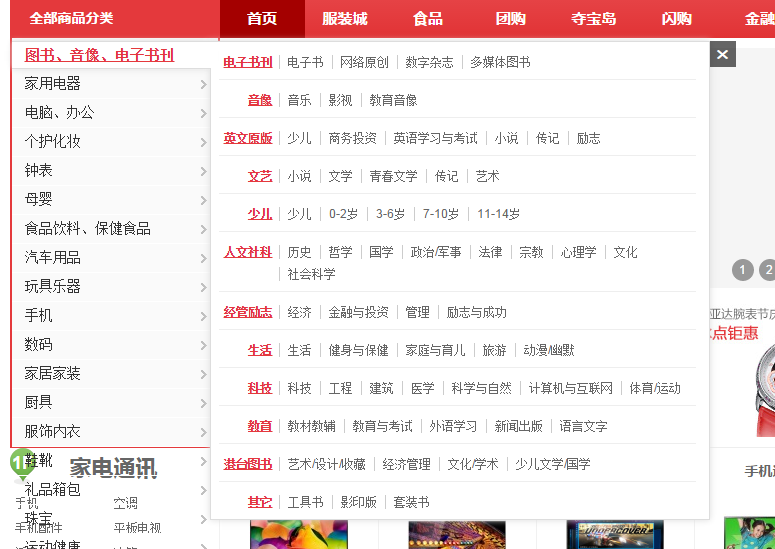Image resolution: width=775 pixels, height=549 pixels.
Task: Click the 工具书 subcategory link
Action: click(x=305, y=503)
